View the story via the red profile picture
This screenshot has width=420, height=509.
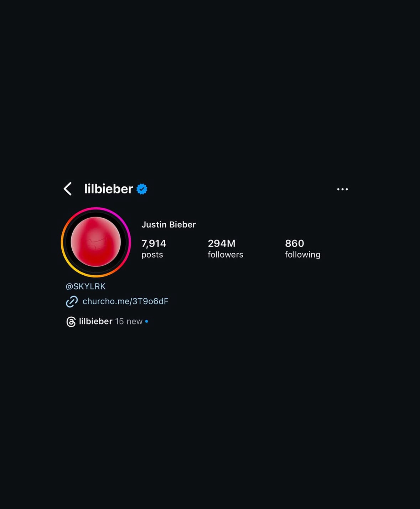[x=96, y=242]
